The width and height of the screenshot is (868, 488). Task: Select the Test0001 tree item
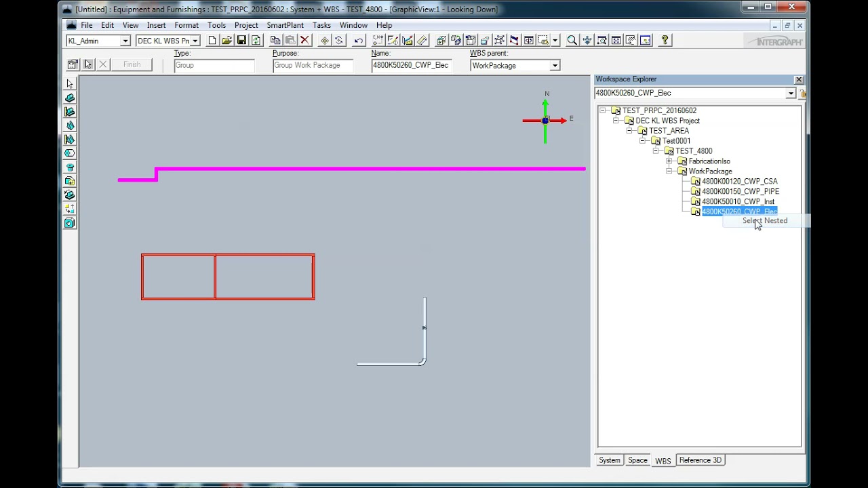point(676,141)
